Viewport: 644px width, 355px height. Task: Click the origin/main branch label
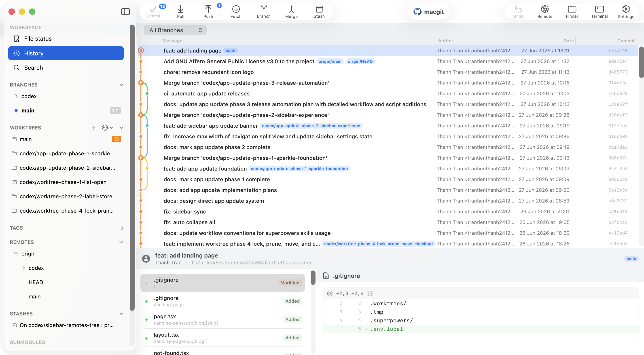point(330,61)
